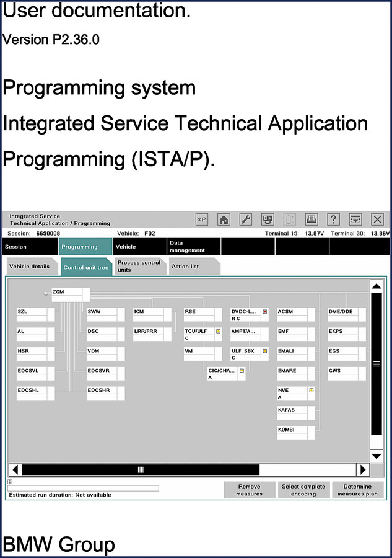Select the AL control unit

(35, 335)
